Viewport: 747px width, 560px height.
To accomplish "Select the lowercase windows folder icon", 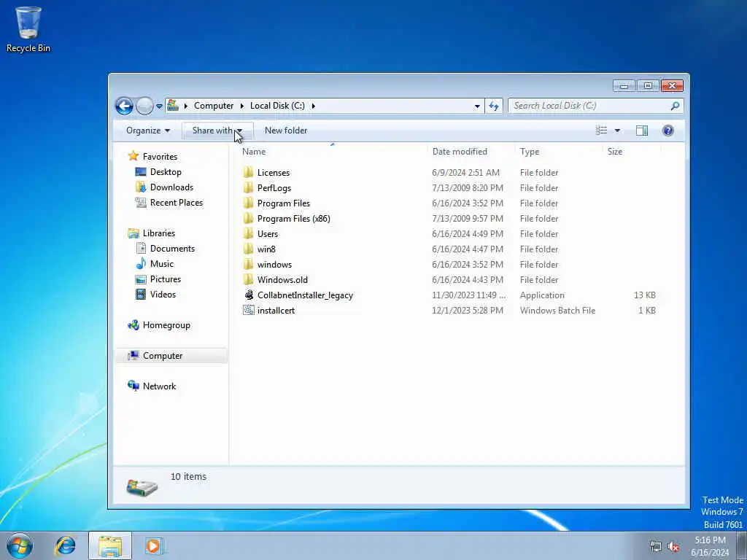I will [248, 264].
